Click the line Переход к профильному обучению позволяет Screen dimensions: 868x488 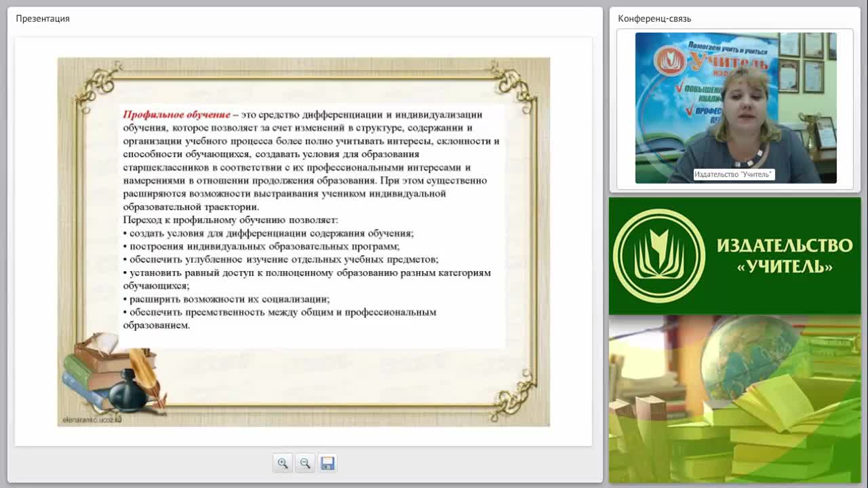(x=231, y=220)
